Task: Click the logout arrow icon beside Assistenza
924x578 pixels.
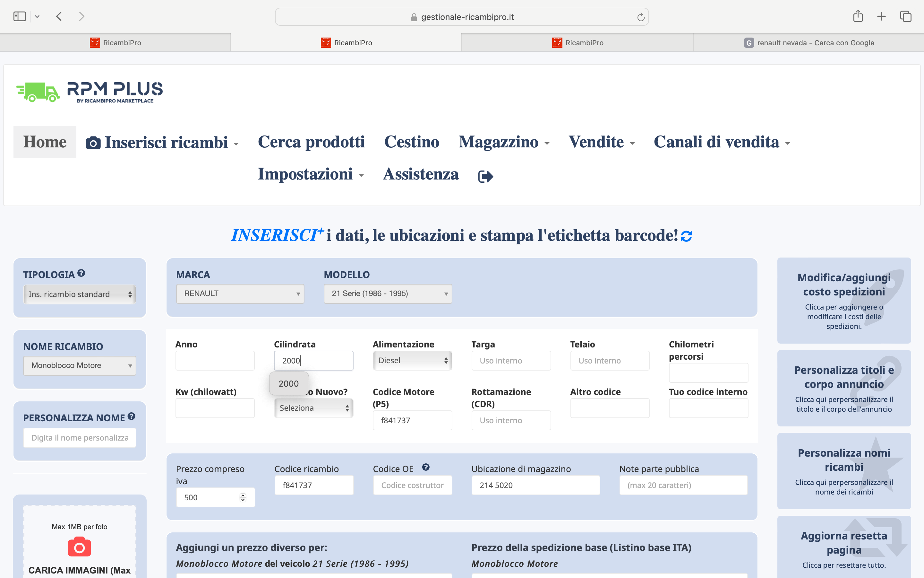Action: tap(486, 176)
